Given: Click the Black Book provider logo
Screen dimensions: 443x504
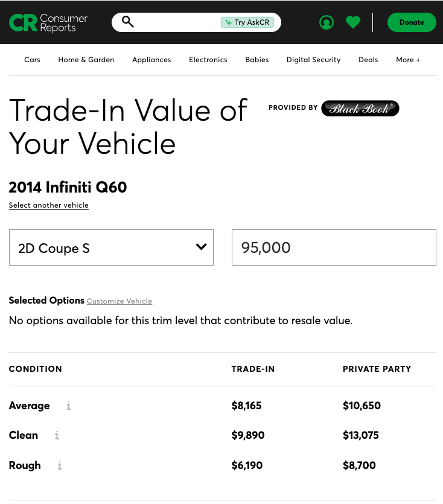Looking at the screenshot, I should [360, 108].
